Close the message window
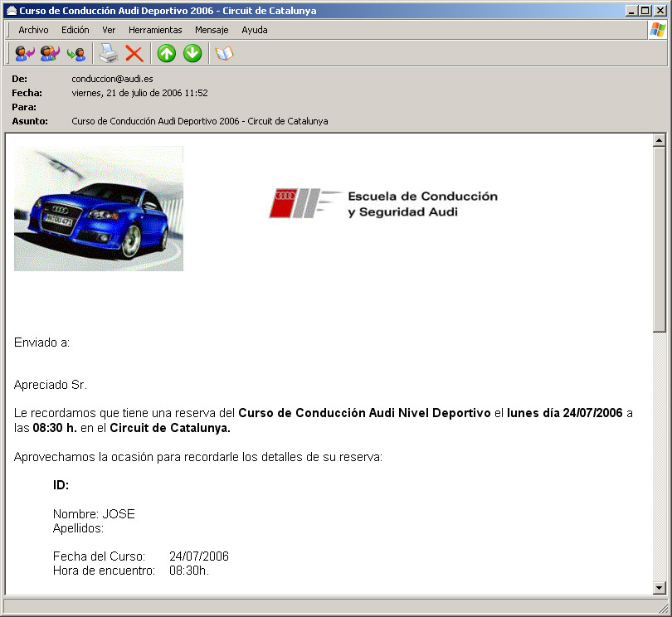The height and width of the screenshot is (617, 672). 660,11
